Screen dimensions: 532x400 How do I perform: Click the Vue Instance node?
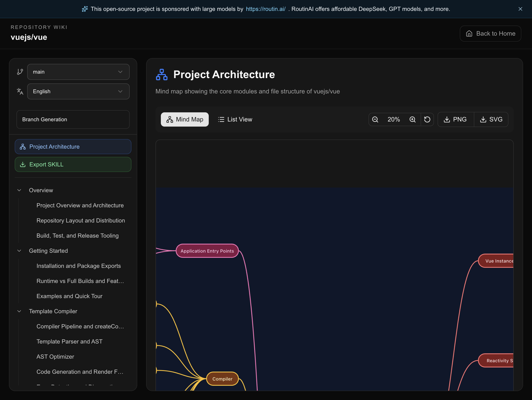pos(496,261)
